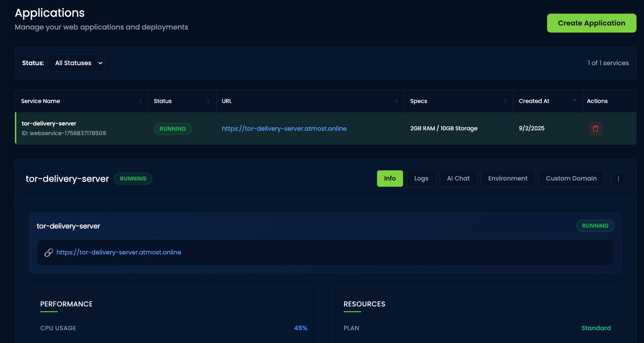The image size is (644, 343).
Task: Delete tor-delivery-server using the red trash icon
Action: point(596,129)
